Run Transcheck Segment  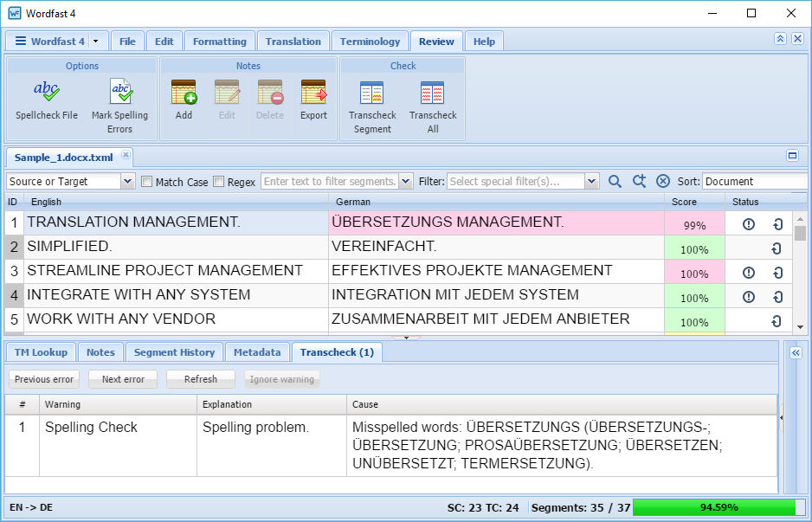pyautogui.click(x=372, y=106)
